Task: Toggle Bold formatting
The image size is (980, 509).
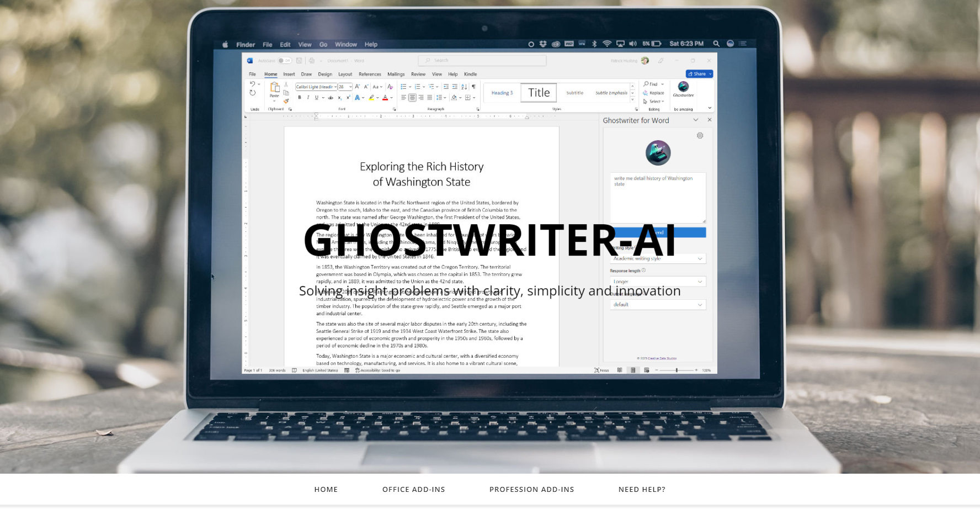Action: [300, 98]
